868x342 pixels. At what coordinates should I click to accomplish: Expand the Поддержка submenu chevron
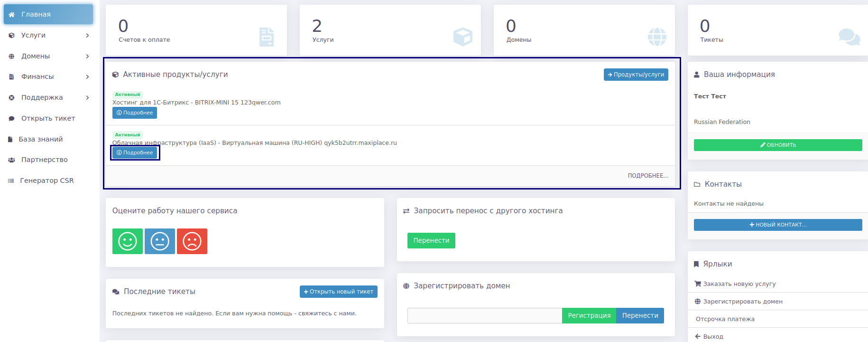pyautogui.click(x=87, y=97)
